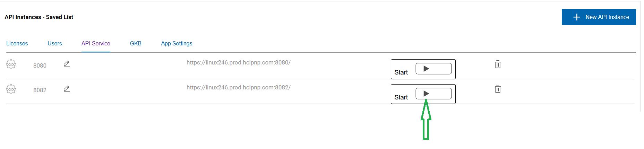Screen dimensions: 644x149
Task: Click the gear icon for port 8080
Action: pyautogui.click(x=11, y=64)
